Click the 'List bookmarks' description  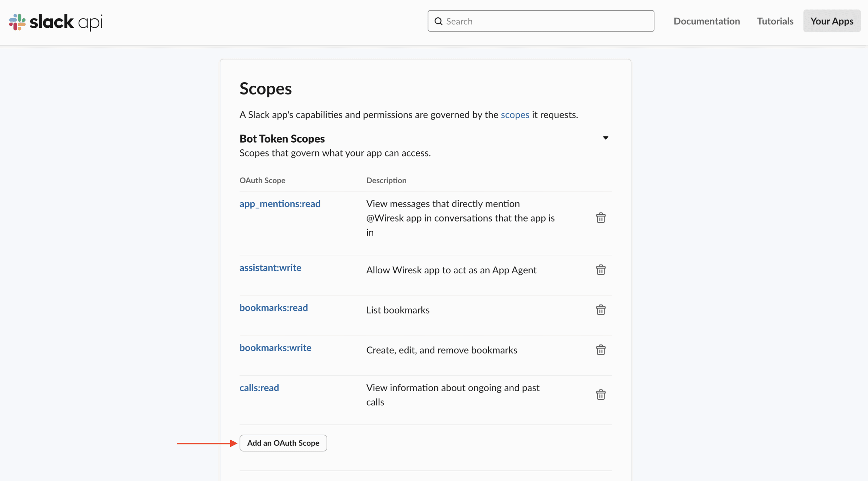398,310
